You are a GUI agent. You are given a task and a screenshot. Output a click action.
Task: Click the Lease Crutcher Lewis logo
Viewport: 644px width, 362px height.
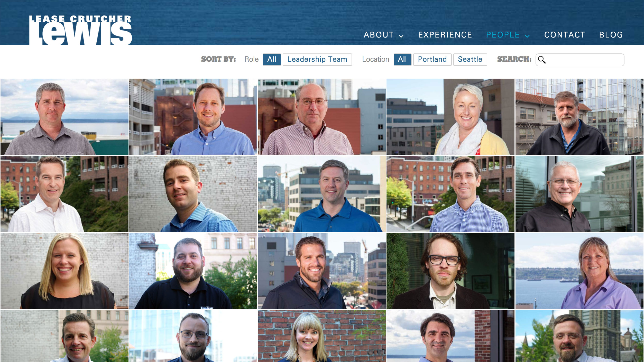(80, 30)
